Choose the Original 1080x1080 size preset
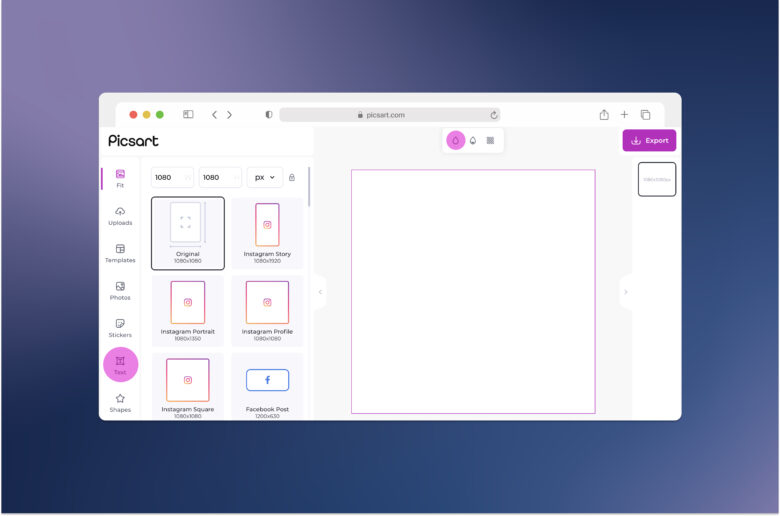Screen dimensions: 780x516 click(x=188, y=233)
